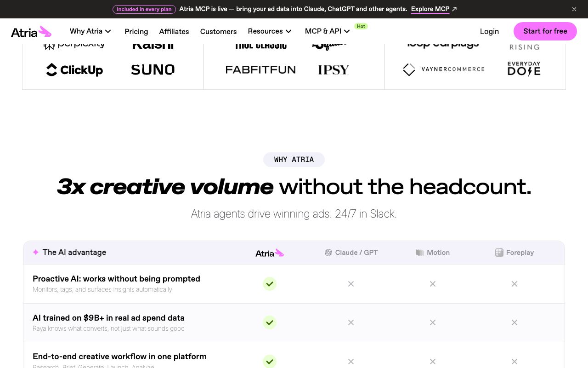Click the SUNO logo
The height and width of the screenshot is (368, 588).
(153, 70)
